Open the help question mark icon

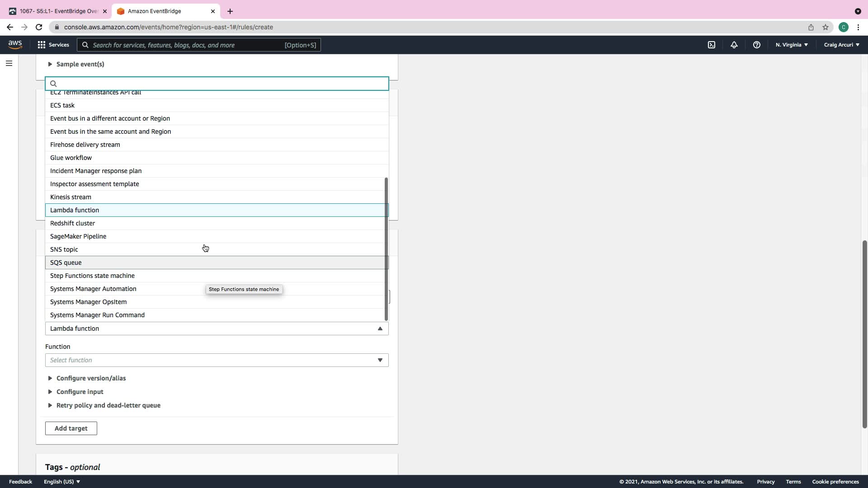click(x=756, y=45)
